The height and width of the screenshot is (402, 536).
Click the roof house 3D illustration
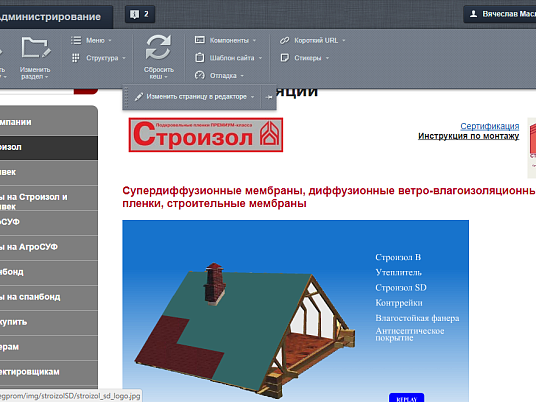click(244, 330)
